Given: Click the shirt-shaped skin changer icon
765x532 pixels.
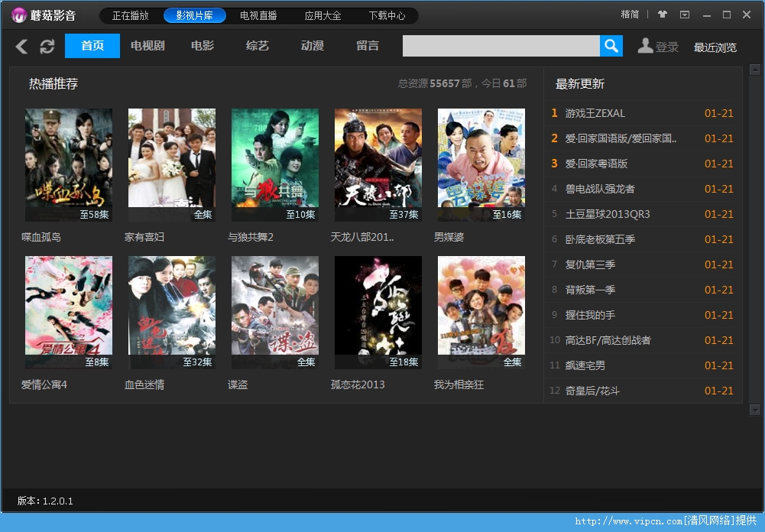Looking at the screenshot, I should (662, 14).
